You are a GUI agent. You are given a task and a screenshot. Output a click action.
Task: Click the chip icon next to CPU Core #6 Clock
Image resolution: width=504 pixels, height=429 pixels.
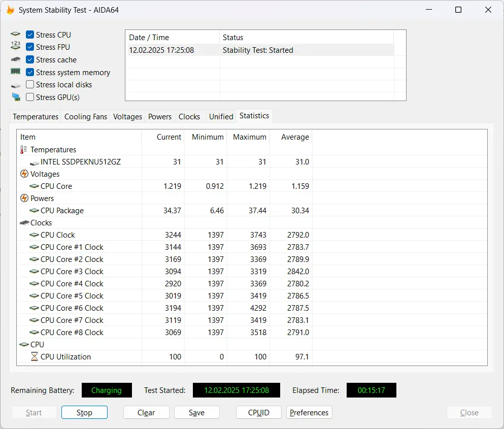coord(34,308)
